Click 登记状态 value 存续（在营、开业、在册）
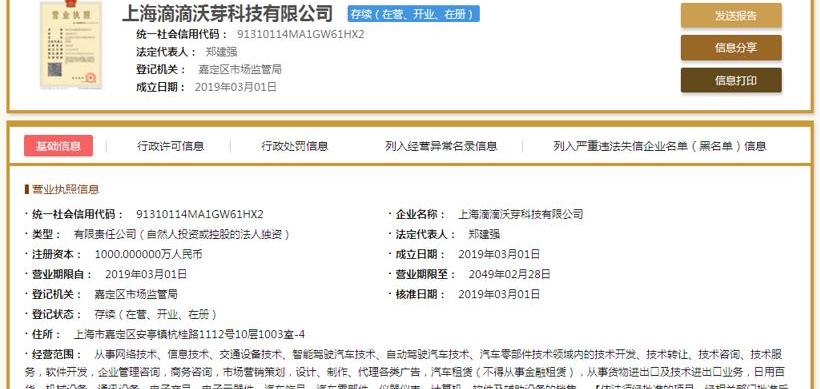The image size is (820, 389). 156,315
